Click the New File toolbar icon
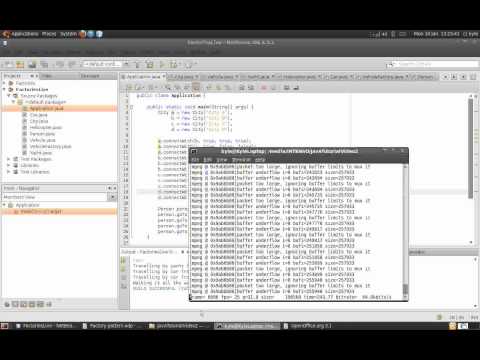 coord(8,64)
